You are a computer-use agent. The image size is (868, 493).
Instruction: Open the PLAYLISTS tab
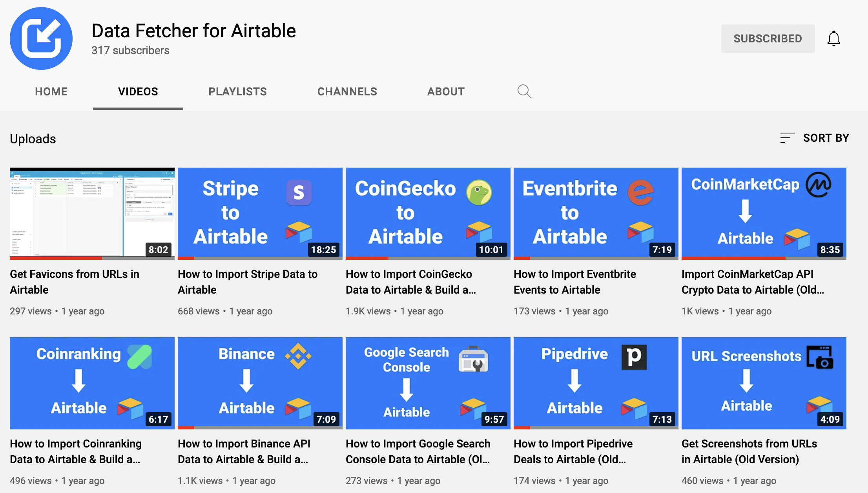(x=238, y=91)
